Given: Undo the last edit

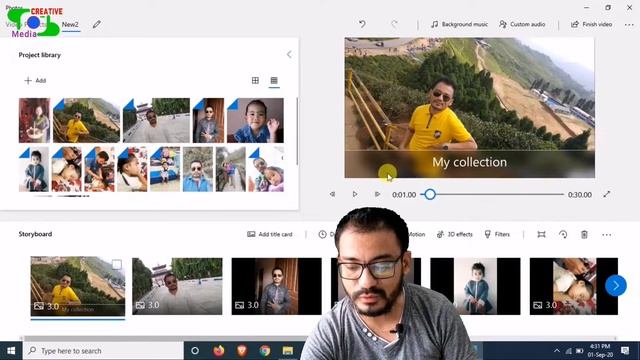Looking at the screenshot, I should point(362,24).
